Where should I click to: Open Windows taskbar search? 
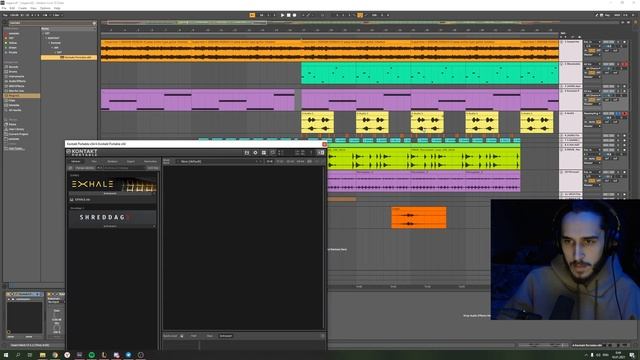click(18, 355)
